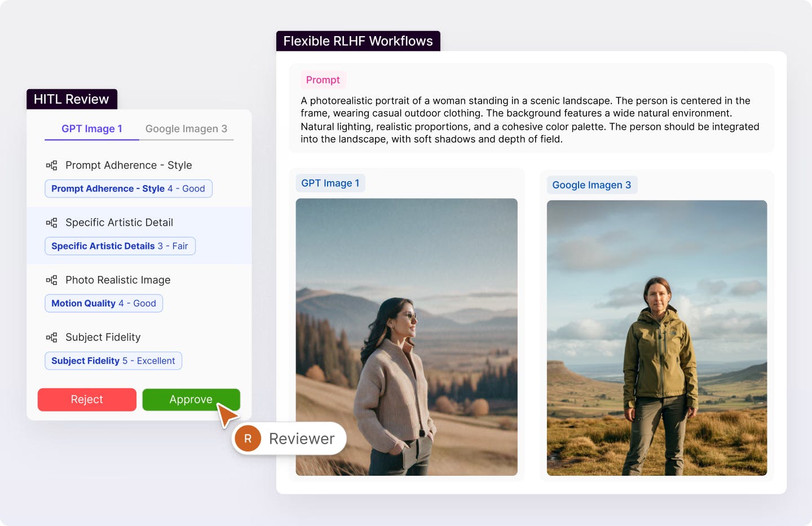Click the GPT Image 1 label above the image
Screen dimensions: 812x526
[x=330, y=183]
